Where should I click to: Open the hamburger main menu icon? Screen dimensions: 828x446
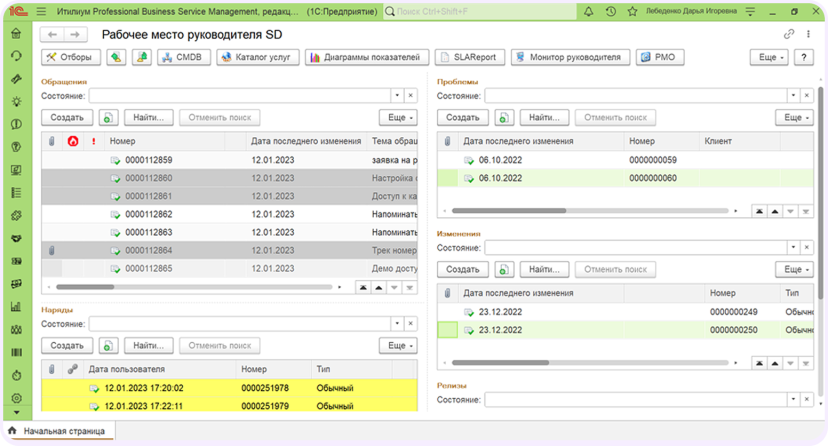41,12
